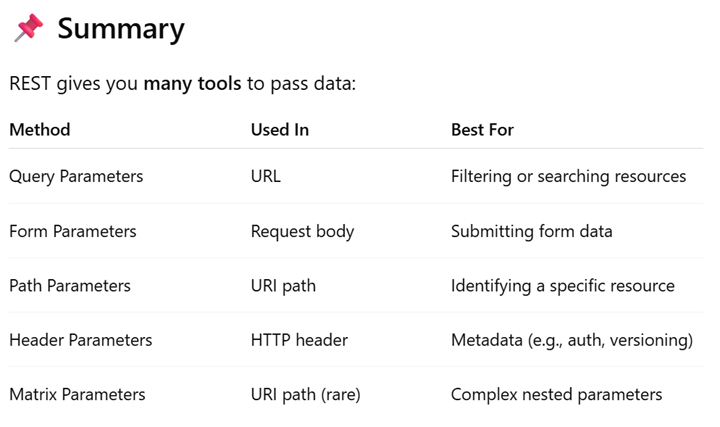Click the Header Parameters cell
This screenshot has width=720, height=427.
click(x=81, y=340)
